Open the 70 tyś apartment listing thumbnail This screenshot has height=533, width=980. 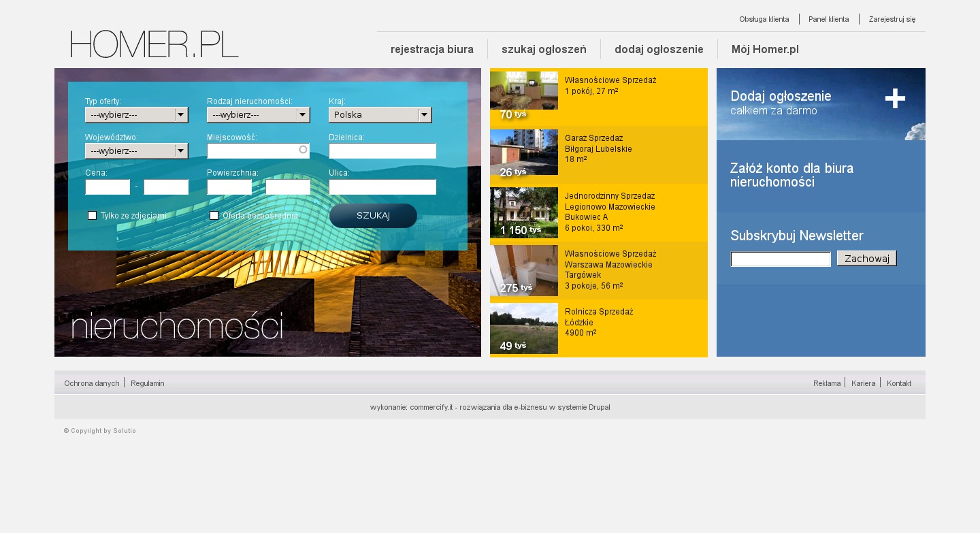[x=523, y=97]
